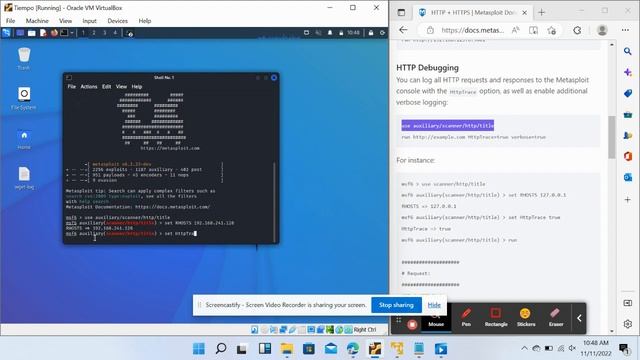Click the highlighted use auxiliary/scanner/http/title code

point(448,126)
